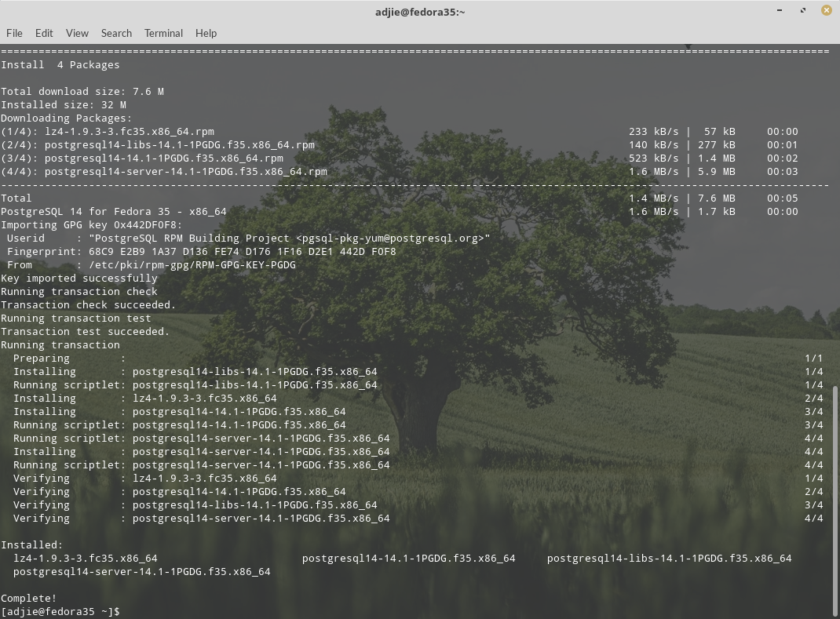
Task: Click the "Importing GPG key 0x442DF0F8:" line
Action: pos(92,225)
